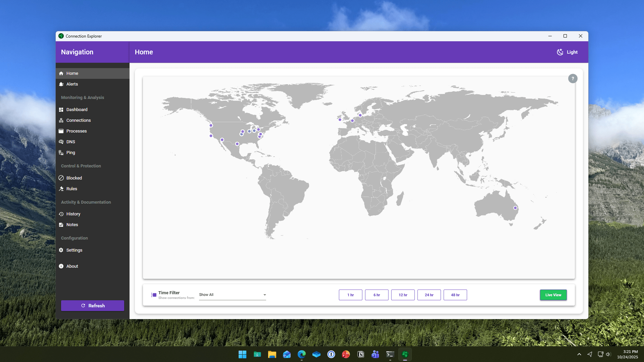Open the Rules gavel icon
Viewport: 644px width, 362px height.
[61, 189]
